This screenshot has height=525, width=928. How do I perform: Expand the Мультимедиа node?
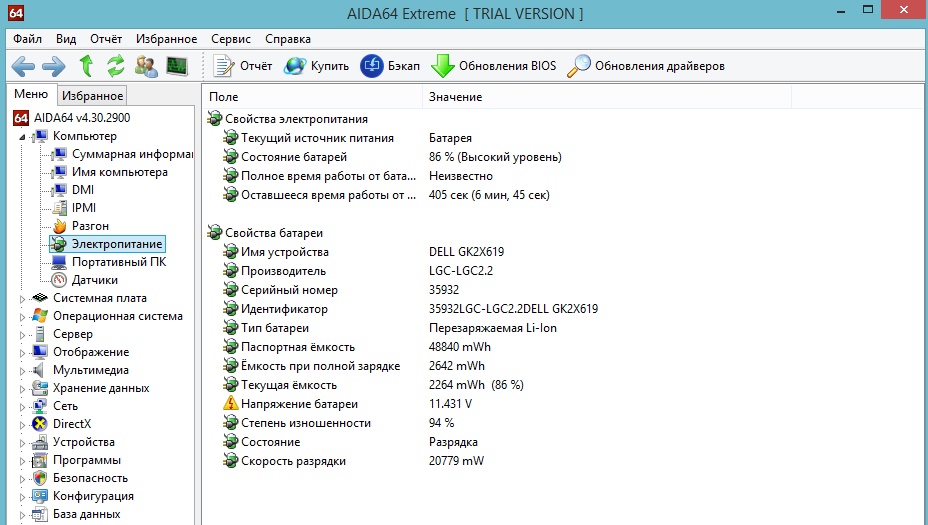pyautogui.click(x=22, y=371)
